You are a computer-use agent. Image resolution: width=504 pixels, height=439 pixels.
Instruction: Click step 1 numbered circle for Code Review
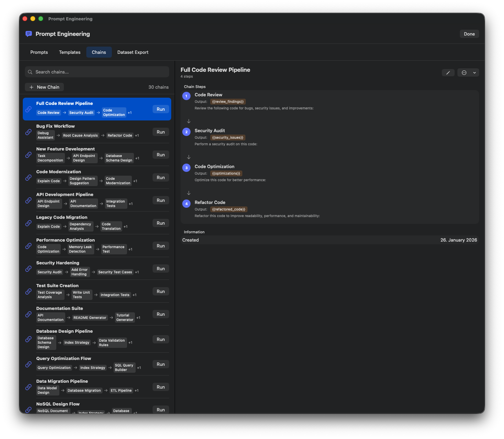pos(186,96)
